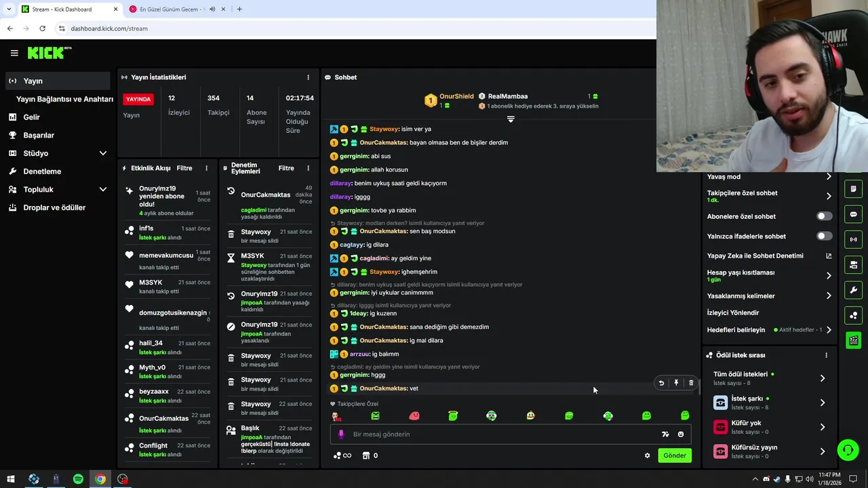The width and height of the screenshot is (868, 488).
Task: Open the chat bubble panel in right rail
Action: [854, 214]
